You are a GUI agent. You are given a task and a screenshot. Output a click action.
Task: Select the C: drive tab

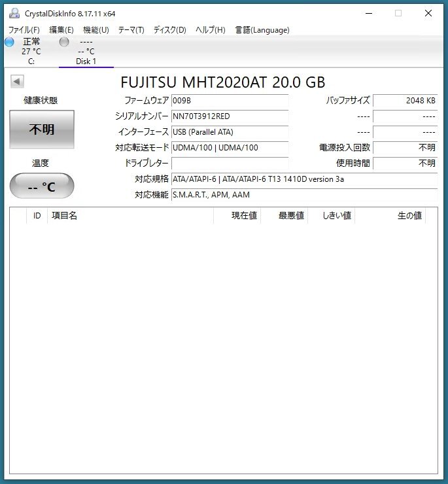[31, 51]
